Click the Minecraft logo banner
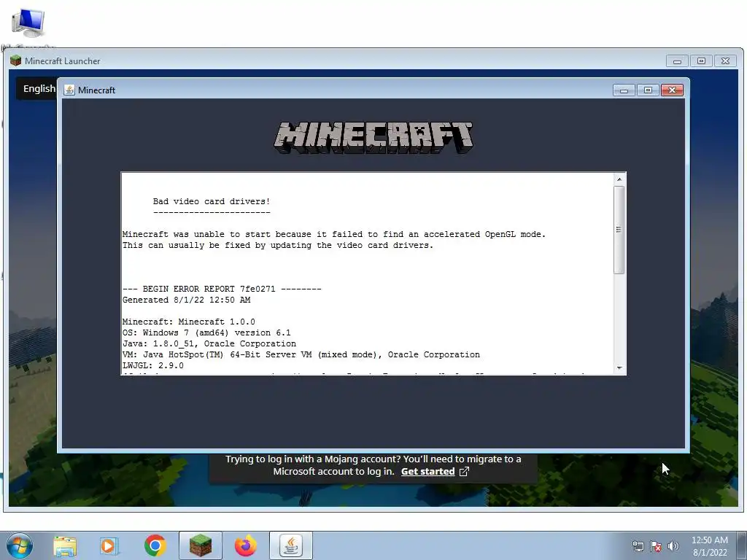This screenshot has width=747, height=560. (x=373, y=137)
